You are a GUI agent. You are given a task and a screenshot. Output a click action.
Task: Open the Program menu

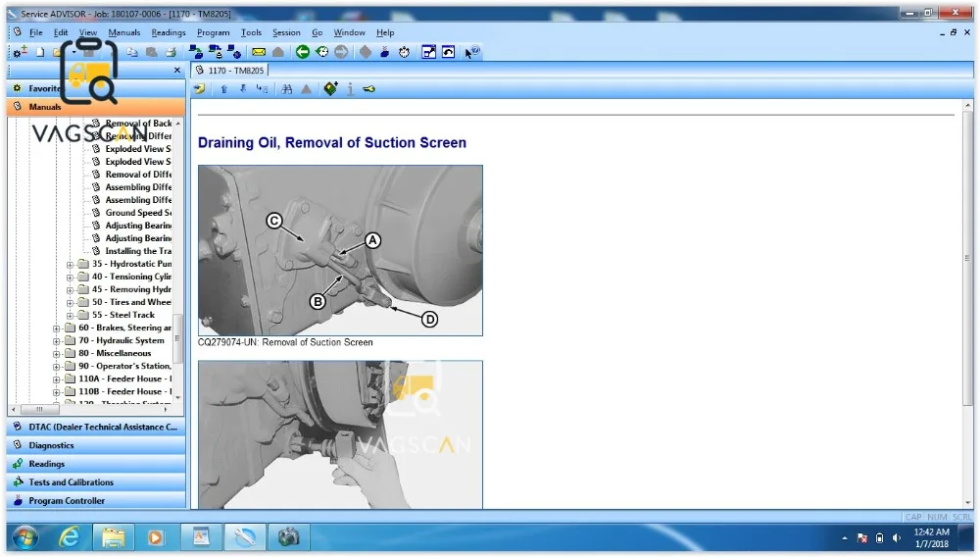(x=213, y=32)
